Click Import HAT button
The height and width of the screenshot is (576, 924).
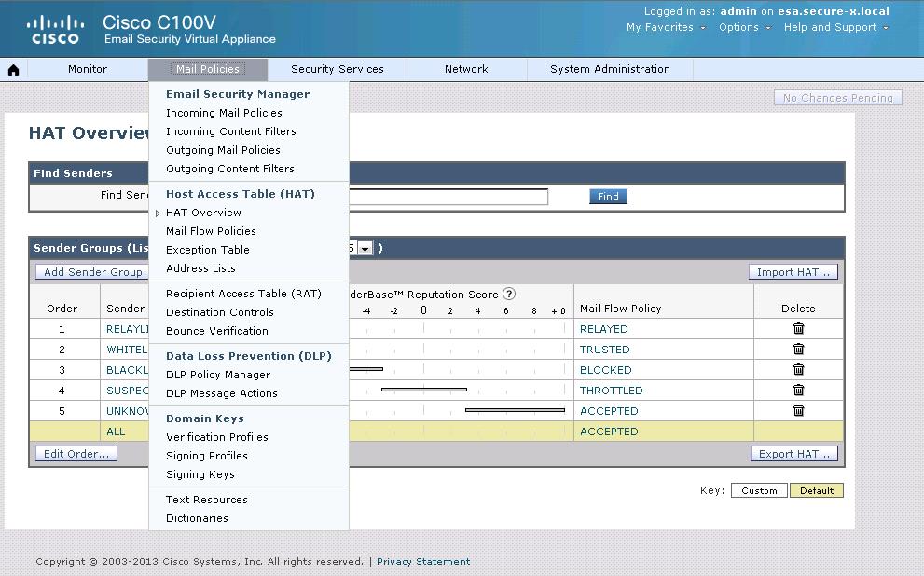click(793, 272)
